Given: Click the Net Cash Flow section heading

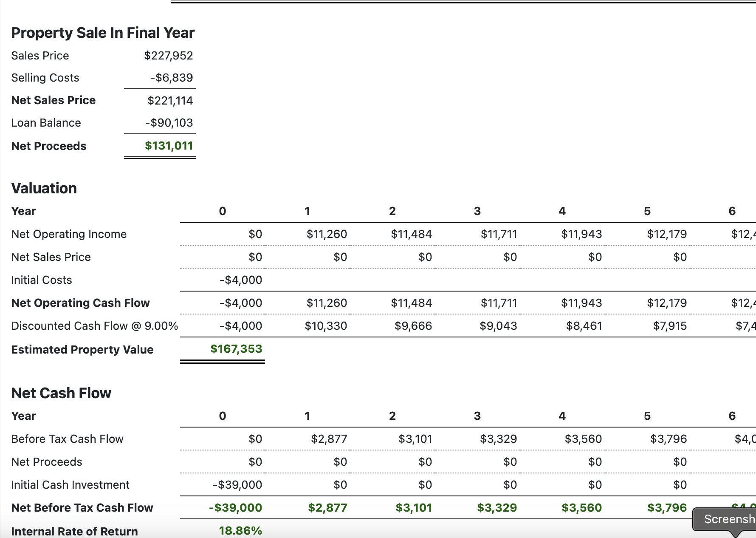Looking at the screenshot, I should point(61,393).
